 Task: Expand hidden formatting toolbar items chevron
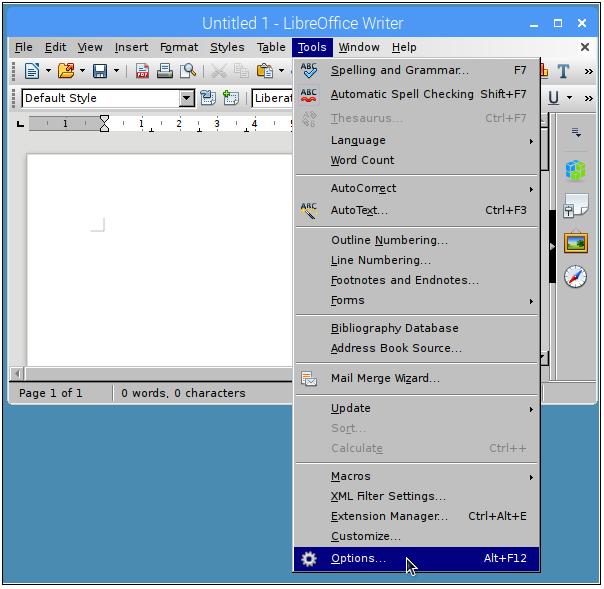coord(588,99)
